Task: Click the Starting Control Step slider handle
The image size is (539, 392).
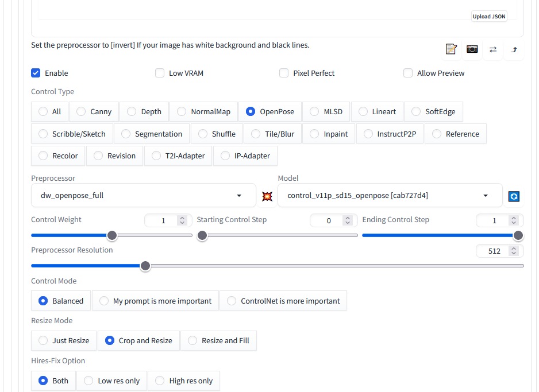Action: click(x=202, y=235)
